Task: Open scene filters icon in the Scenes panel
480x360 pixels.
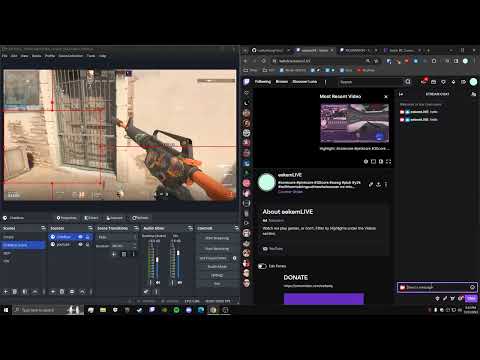Action: pos(25,292)
